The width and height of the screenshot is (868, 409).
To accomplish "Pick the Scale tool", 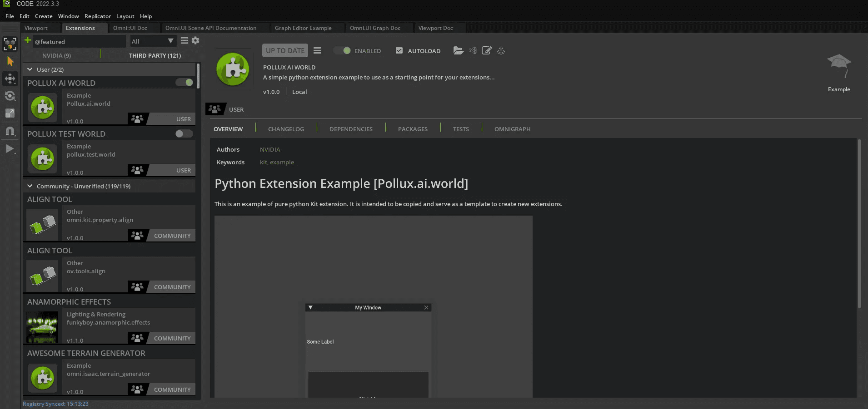I will point(10,113).
